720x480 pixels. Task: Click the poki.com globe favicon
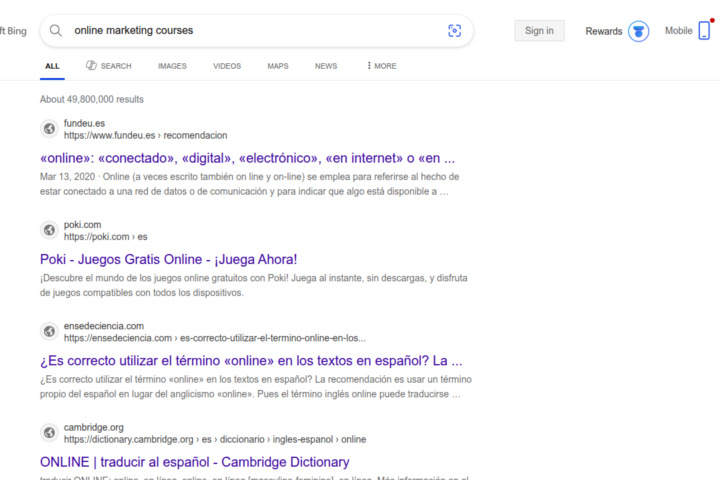click(x=49, y=230)
